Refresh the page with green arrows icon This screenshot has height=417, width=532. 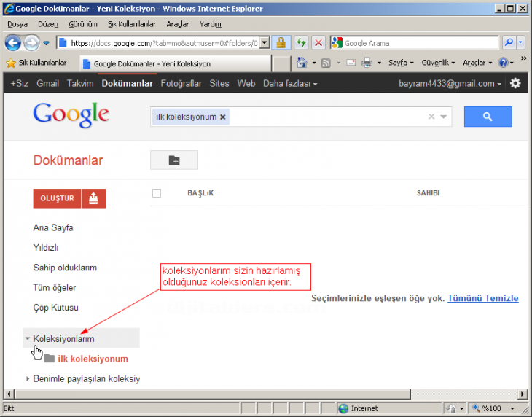[301, 43]
